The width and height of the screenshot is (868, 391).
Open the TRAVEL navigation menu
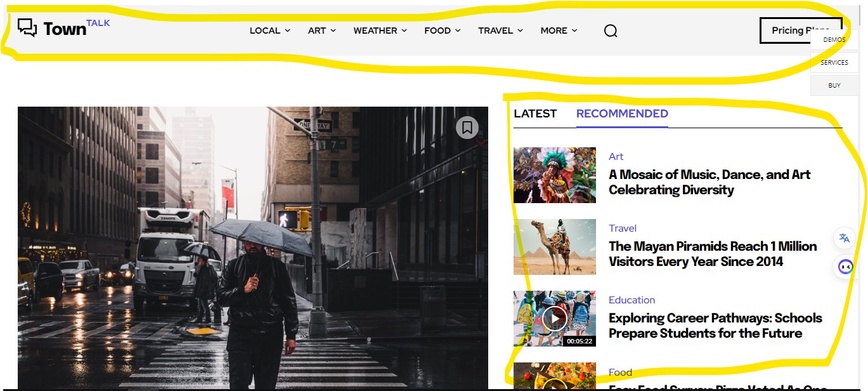click(500, 30)
